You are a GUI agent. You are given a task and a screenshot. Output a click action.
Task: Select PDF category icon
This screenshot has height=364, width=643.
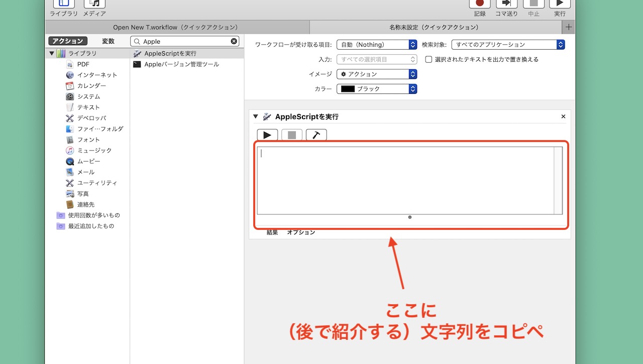coord(70,64)
